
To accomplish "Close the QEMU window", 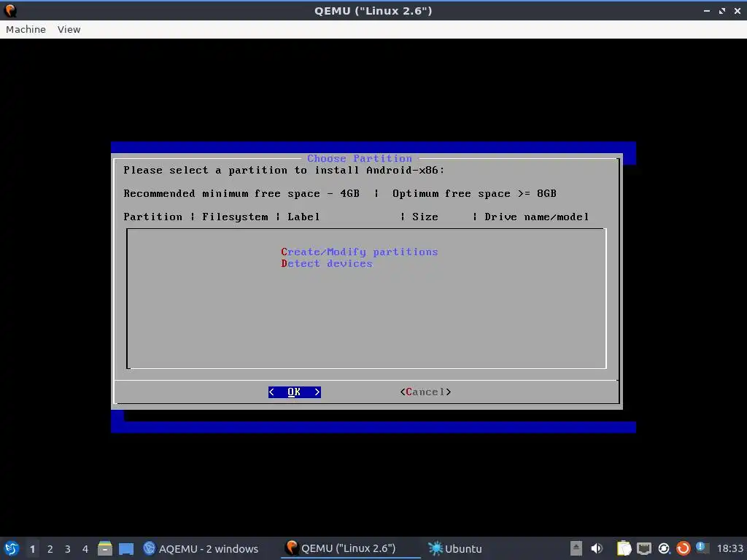I will coord(737,10).
